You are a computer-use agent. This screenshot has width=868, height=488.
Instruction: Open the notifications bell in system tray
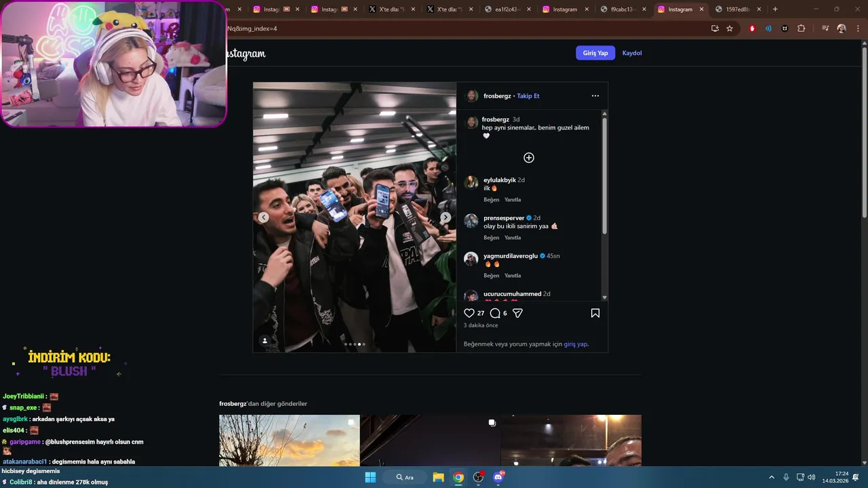(x=856, y=477)
